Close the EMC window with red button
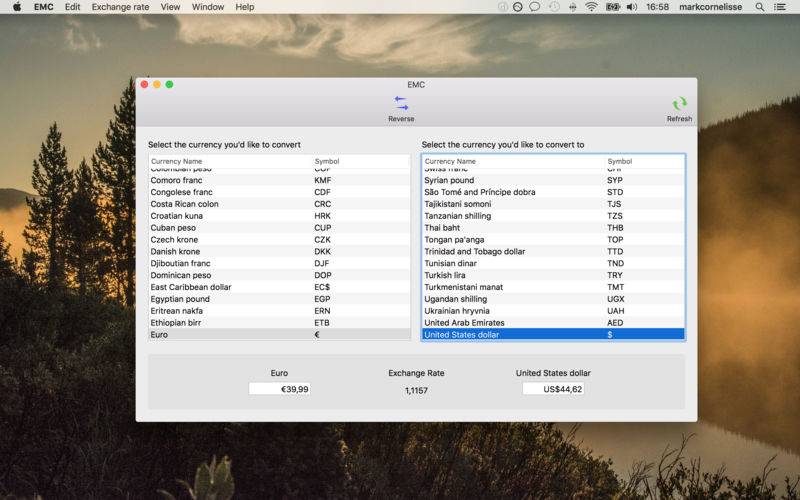This screenshot has height=500, width=800. [144, 84]
